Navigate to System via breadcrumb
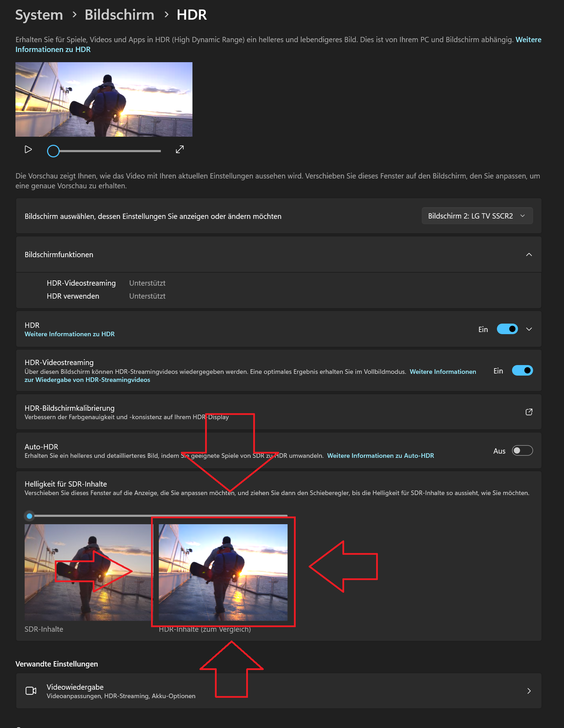 pyautogui.click(x=39, y=14)
